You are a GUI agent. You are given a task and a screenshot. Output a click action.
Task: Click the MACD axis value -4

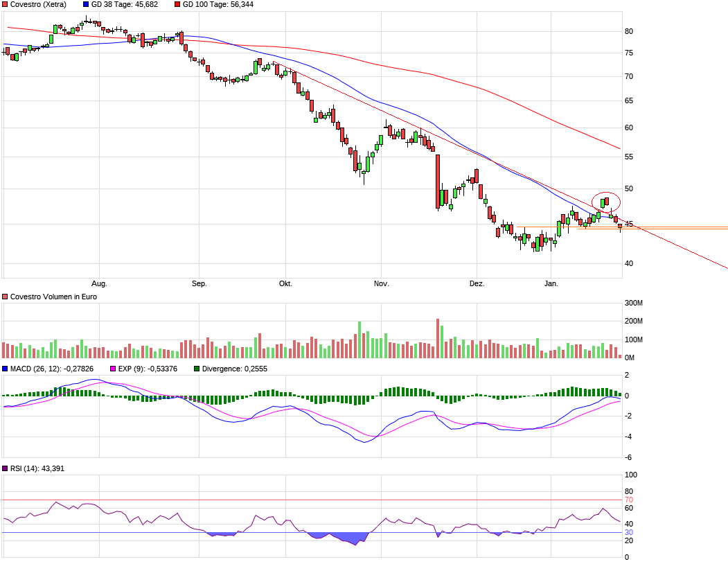628,437
